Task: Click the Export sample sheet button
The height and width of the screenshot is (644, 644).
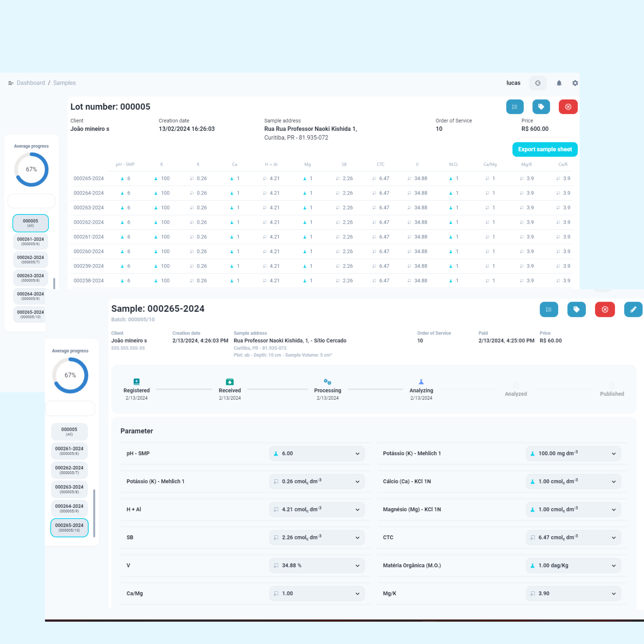Action: [x=545, y=149]
